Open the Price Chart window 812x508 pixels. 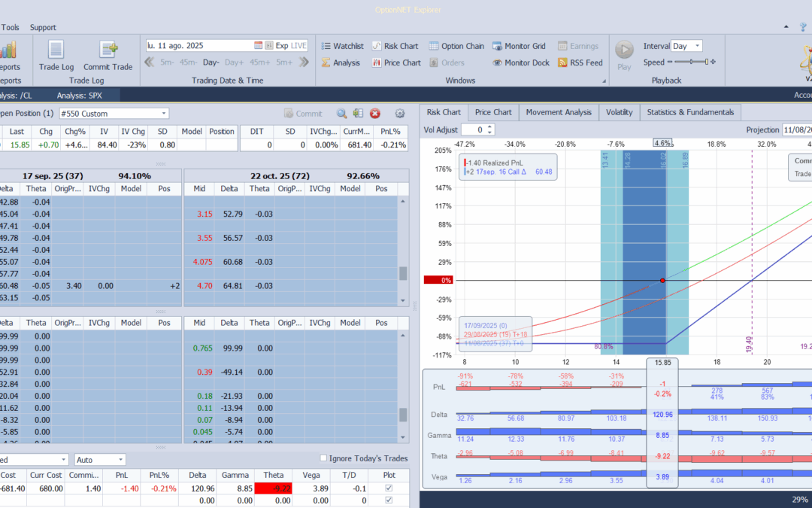point(396,62)
